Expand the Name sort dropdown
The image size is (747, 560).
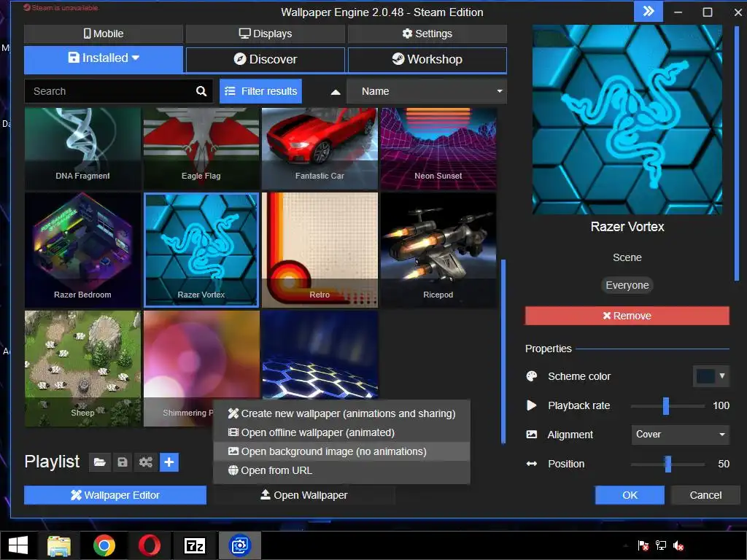click(x=427, y=91)
